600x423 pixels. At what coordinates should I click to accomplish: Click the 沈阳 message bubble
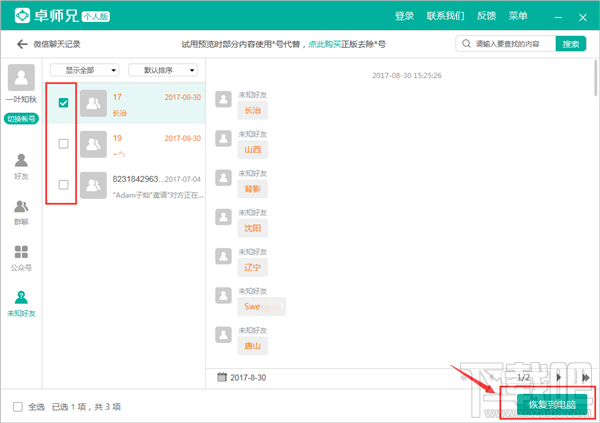pyautogui.click(x=253, y=228)
